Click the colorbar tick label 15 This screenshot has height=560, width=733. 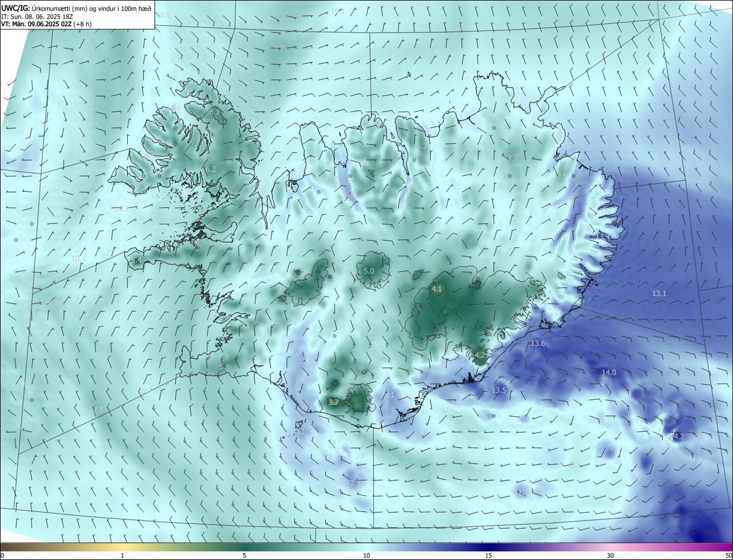(x=488, y=555)
